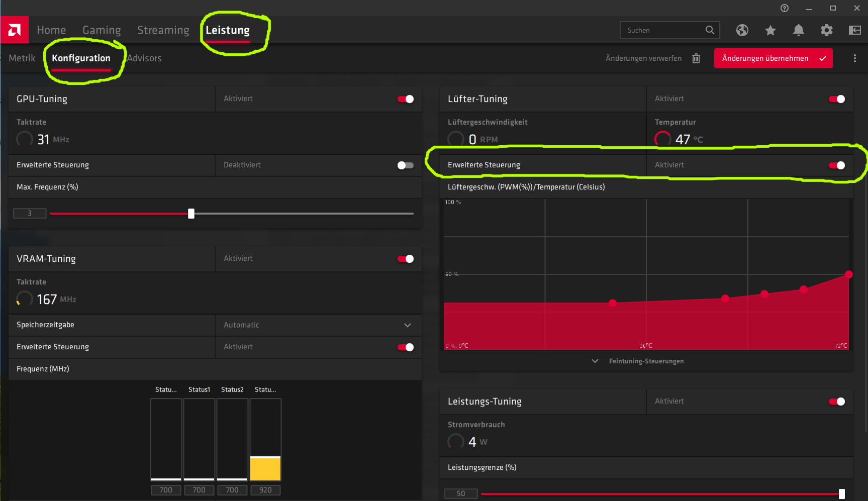Disable Erweiterte Steuerung under VRAM-Tuning
The image size is (868, 501).
pos(406,347)
